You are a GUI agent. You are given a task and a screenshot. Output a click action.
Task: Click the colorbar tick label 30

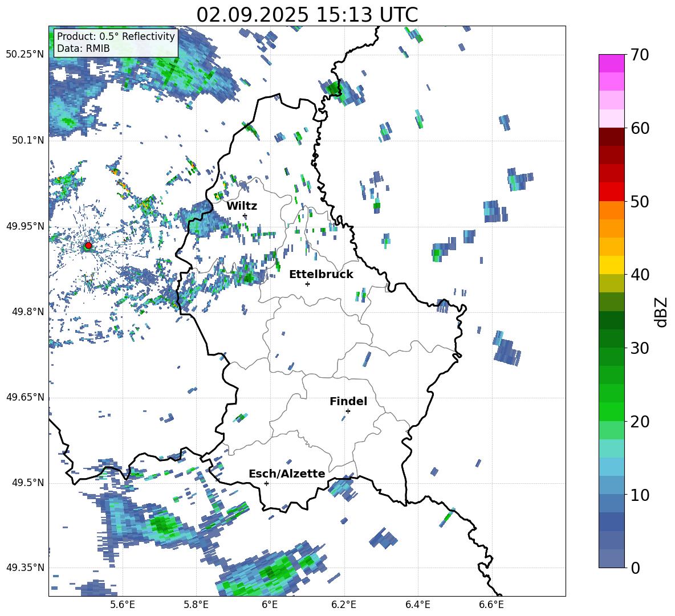640,348
